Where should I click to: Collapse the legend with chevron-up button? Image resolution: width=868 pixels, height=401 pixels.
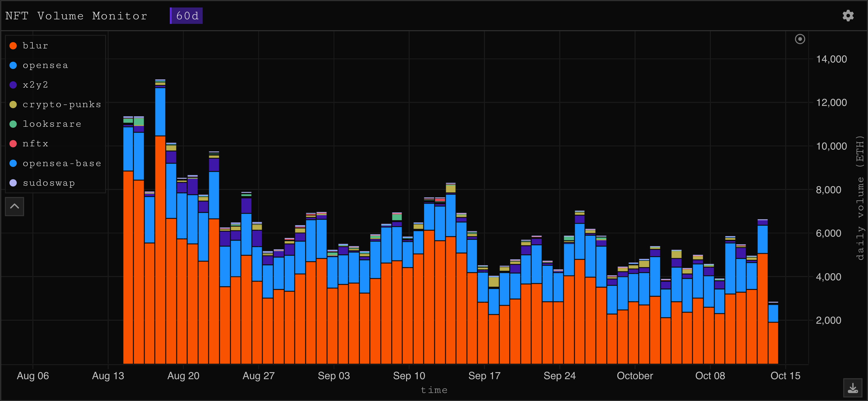coord(15,206)
